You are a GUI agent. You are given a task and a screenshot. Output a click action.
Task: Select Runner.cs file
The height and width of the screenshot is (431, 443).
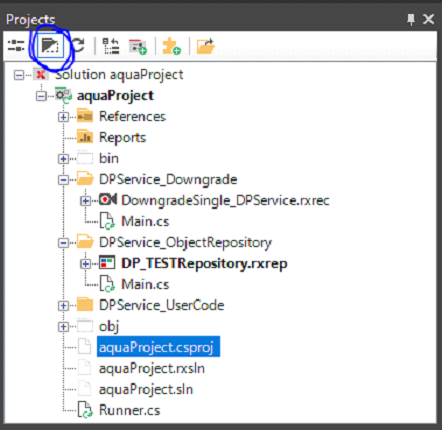129,410
